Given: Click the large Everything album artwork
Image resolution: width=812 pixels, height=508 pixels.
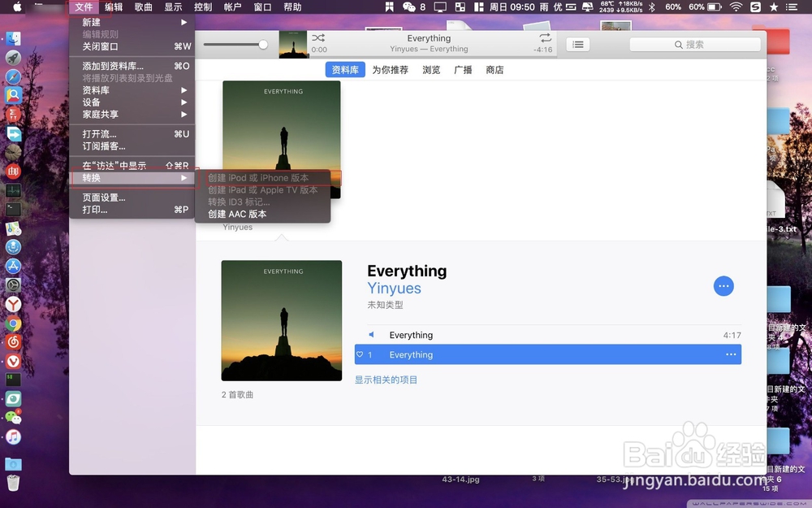Looking at the screenshot, I should coord(282,321).
